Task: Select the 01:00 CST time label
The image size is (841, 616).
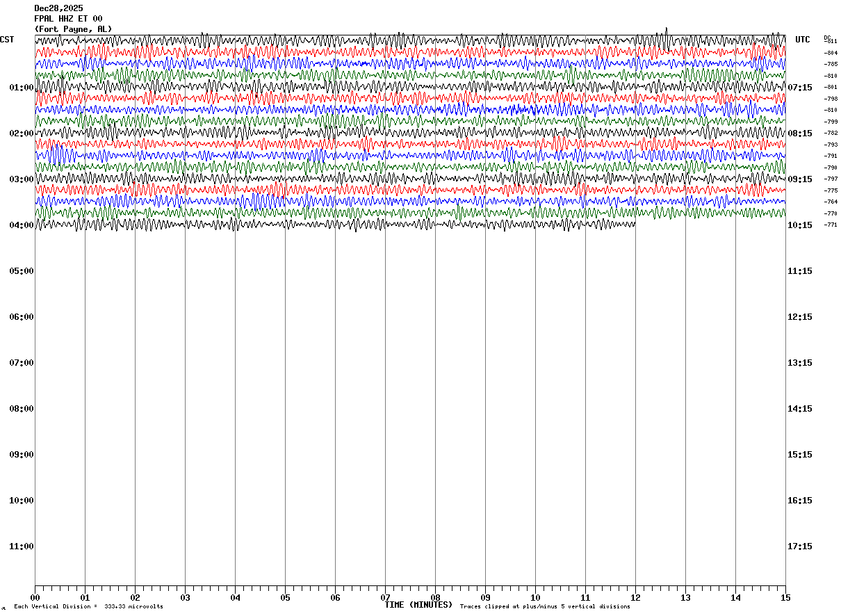Action: [x=22, y=88]
